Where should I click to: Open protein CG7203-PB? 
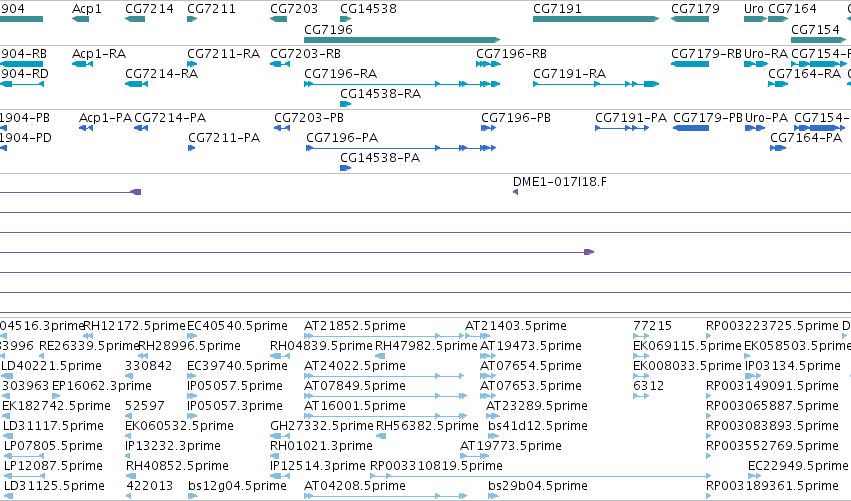pos(309,118)
